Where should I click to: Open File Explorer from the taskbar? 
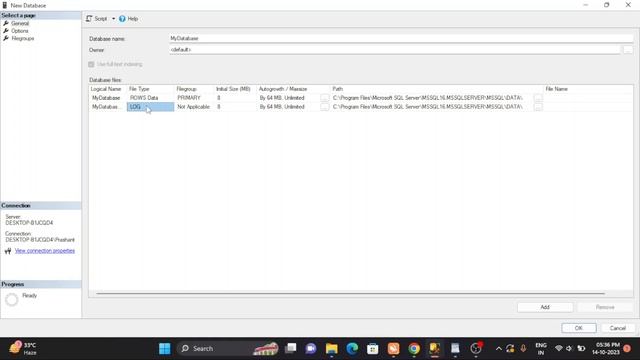click(331, 349)
